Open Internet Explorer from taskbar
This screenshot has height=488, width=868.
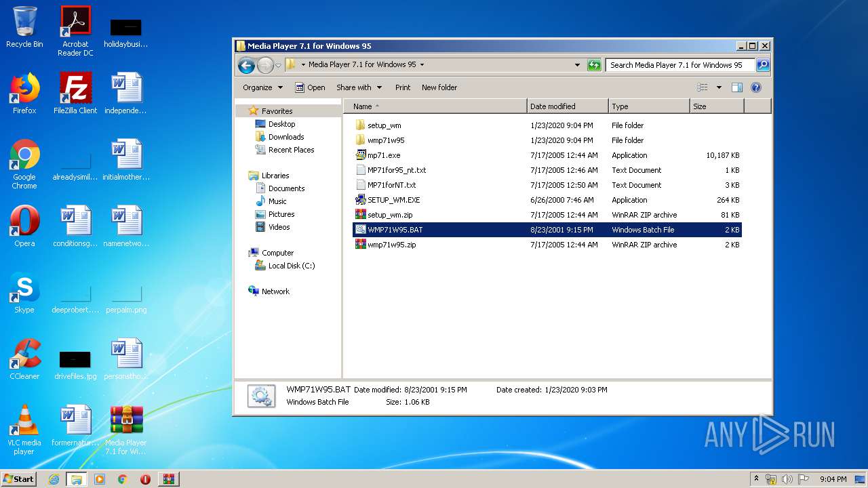(54, 479)
